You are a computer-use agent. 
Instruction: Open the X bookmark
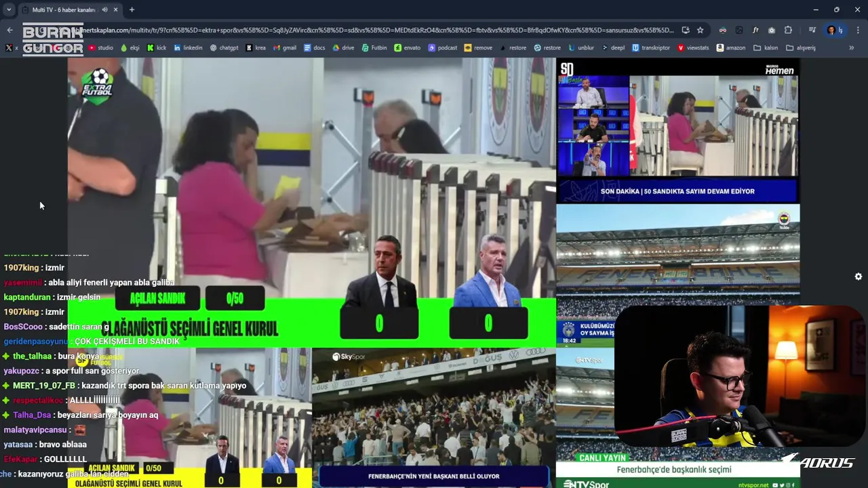click(12, 48)
